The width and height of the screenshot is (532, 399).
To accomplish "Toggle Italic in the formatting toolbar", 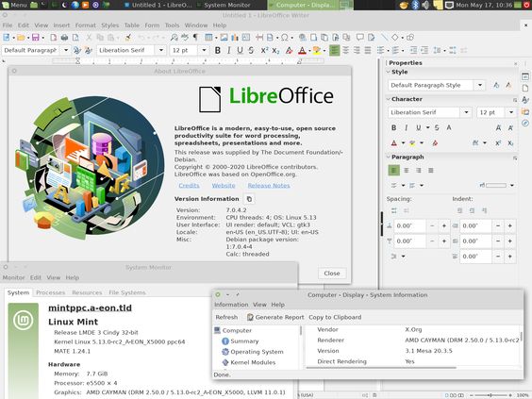I will coord(229,50).
